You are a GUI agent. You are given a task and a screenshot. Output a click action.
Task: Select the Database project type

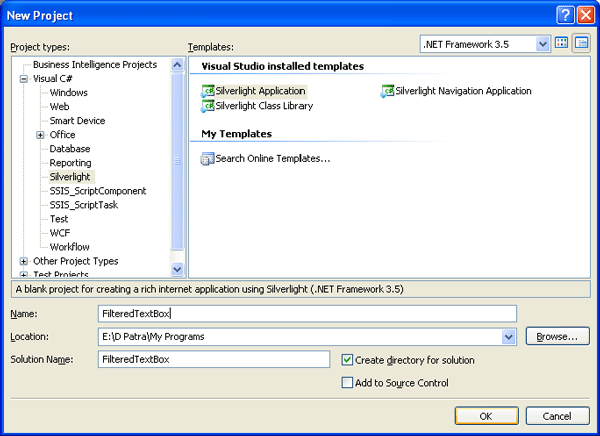coord(70,149)
